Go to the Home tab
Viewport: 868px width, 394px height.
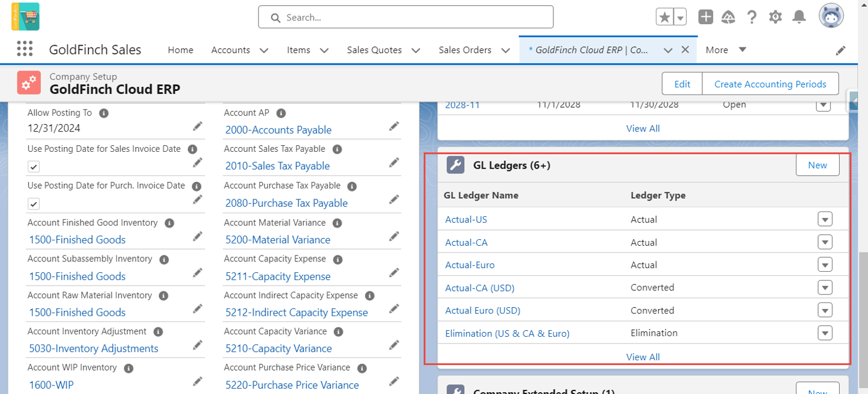pyautogui.click(x=180, y=50)
